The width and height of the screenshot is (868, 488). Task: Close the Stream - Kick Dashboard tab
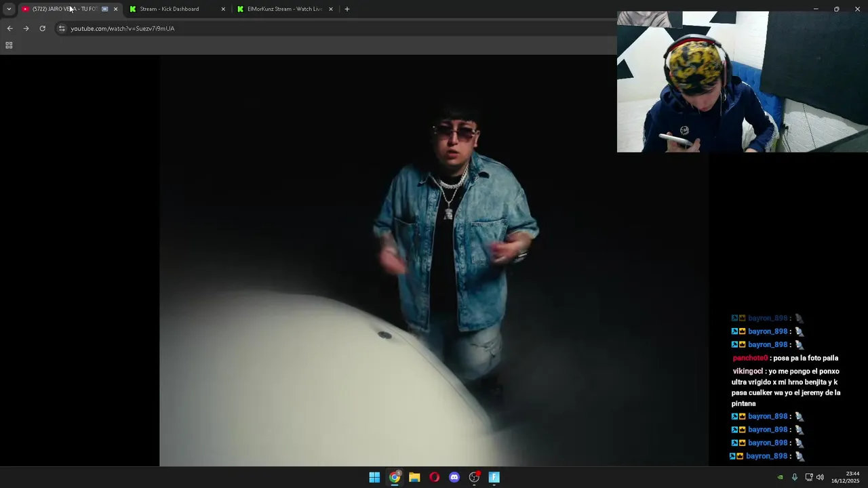tap(223, 9)
